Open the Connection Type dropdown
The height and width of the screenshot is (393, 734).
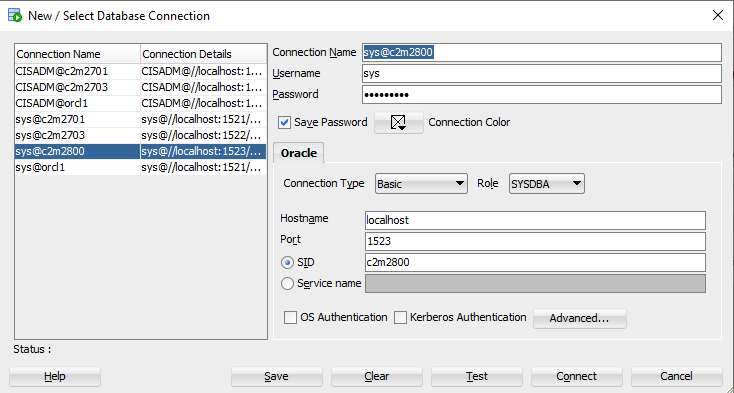coord(421,184)
